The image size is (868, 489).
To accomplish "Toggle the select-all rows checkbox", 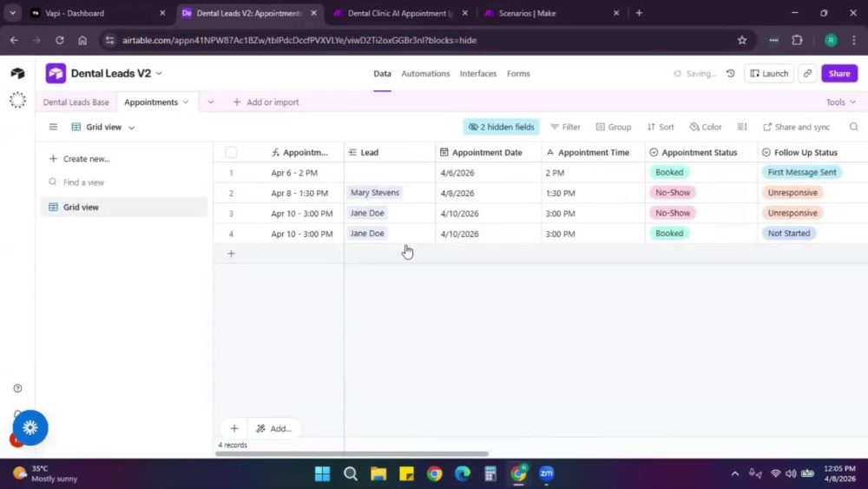I will tap(232, 152).
